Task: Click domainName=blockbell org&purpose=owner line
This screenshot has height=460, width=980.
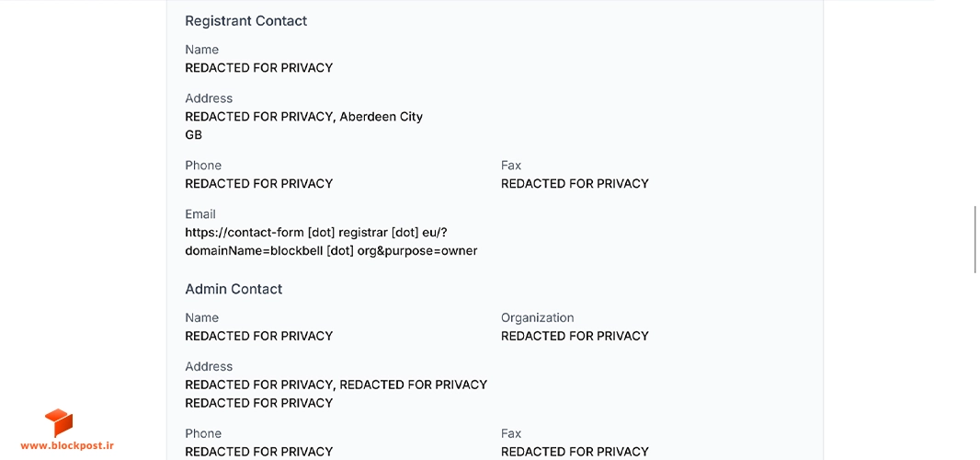Action: pyautogui.click(x=331, y=251)
